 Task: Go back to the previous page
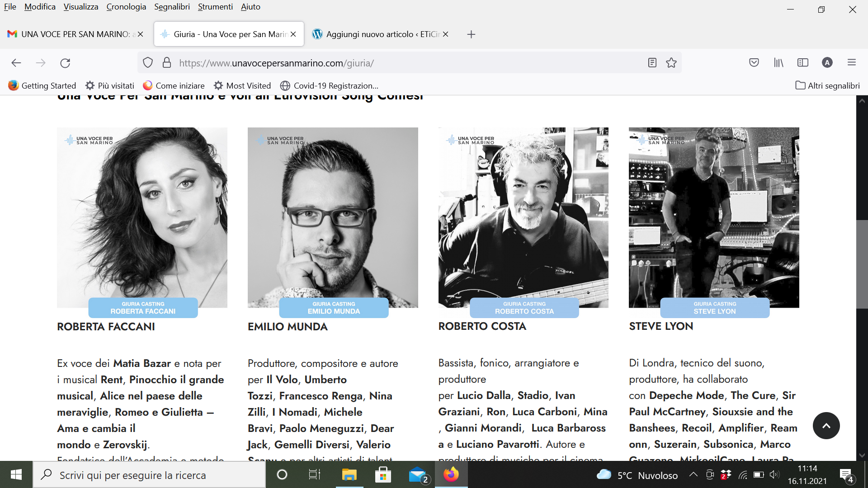pyautogui.click(x=16, y=63)
